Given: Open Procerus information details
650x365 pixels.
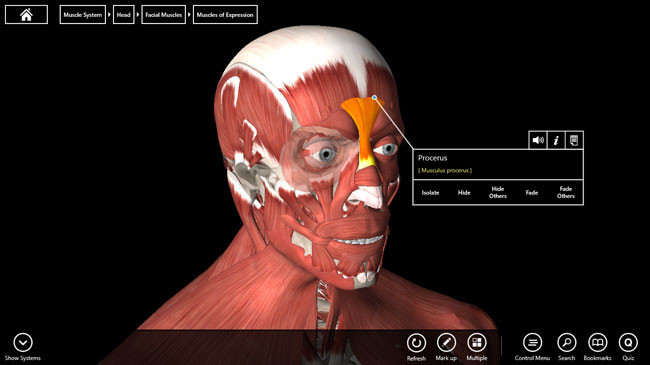Looking at the screenshot, I should pyautogui.click(x=556, y=140).
